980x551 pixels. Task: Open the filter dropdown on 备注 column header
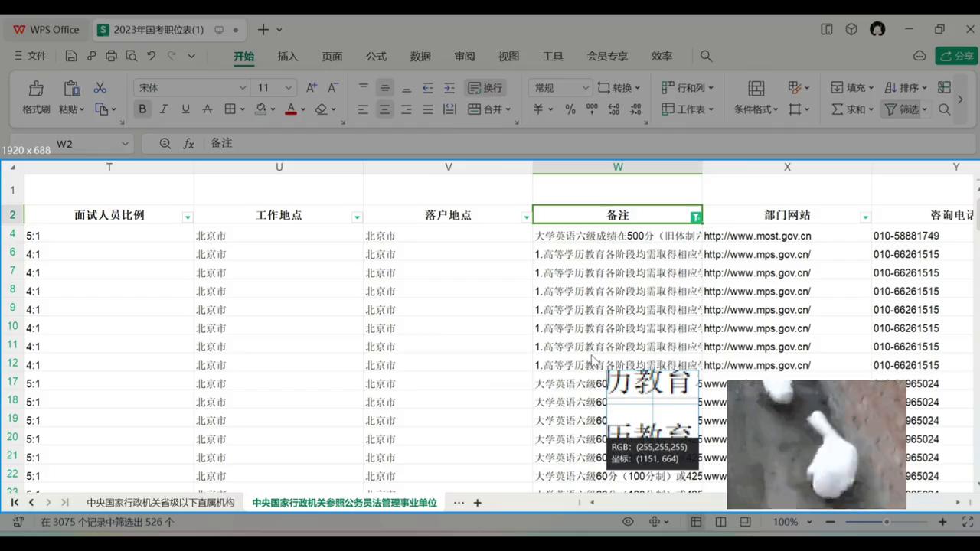pyautogui.click(x=695, y=216)
